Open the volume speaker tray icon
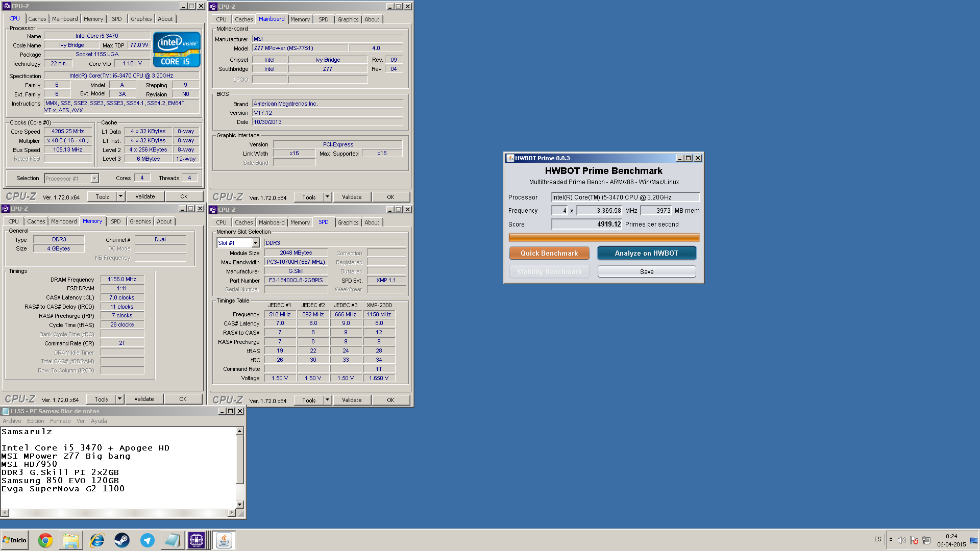 [x=902, y=540]
